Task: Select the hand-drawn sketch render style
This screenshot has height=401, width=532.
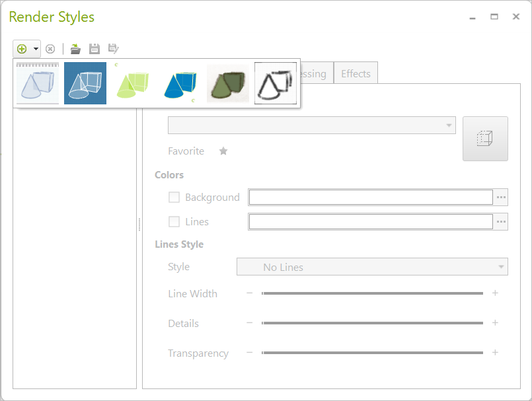Action: click(275, 83)
